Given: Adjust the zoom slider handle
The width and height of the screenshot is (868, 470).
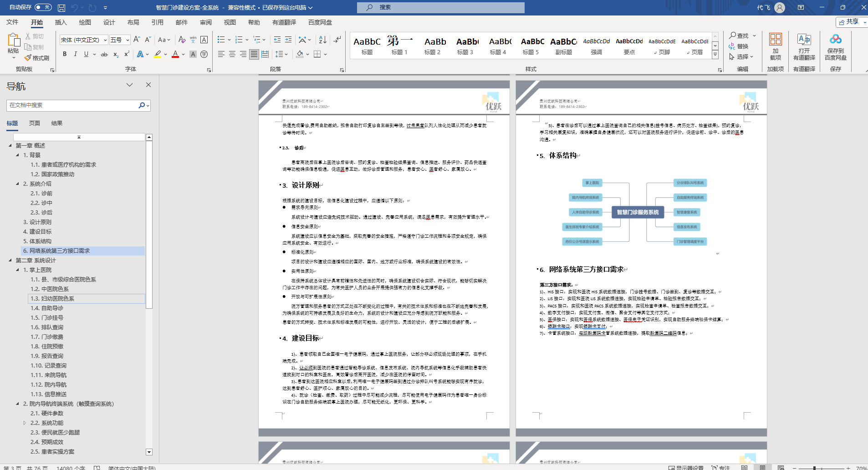Looking at the screenshot, I should click(814, 468).
